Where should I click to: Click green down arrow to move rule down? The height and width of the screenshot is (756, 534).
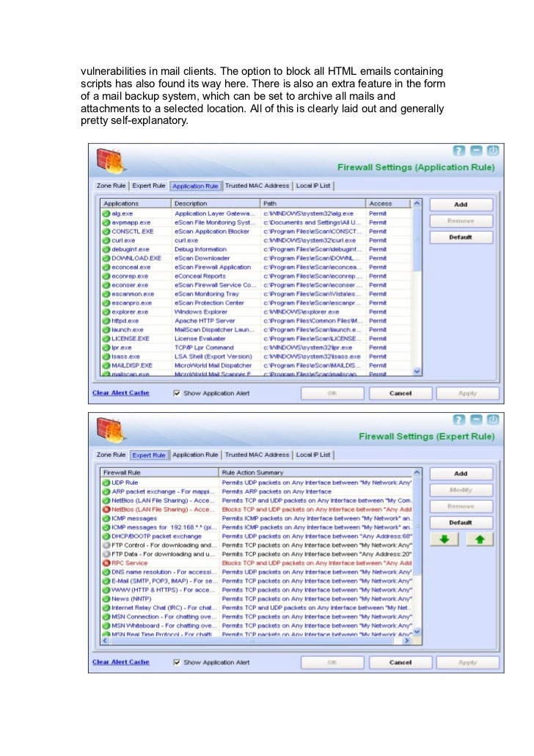[x=445, y=539]
